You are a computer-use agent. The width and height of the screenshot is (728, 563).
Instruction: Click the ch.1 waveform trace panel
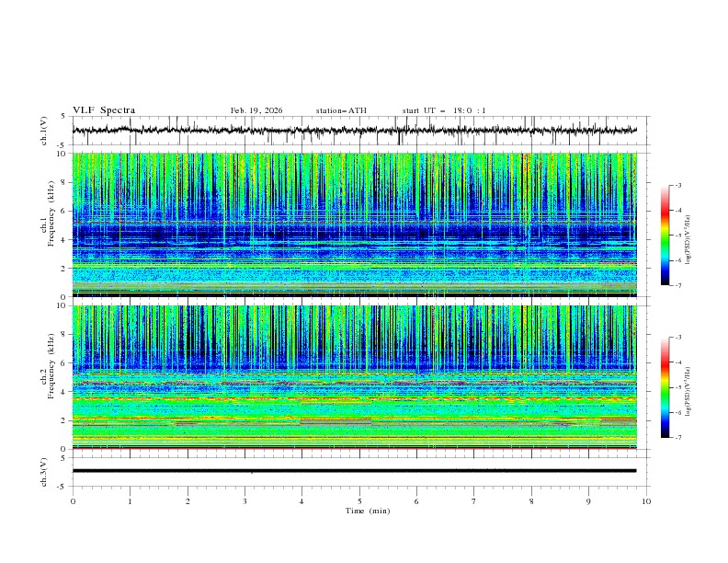[361, 131]
